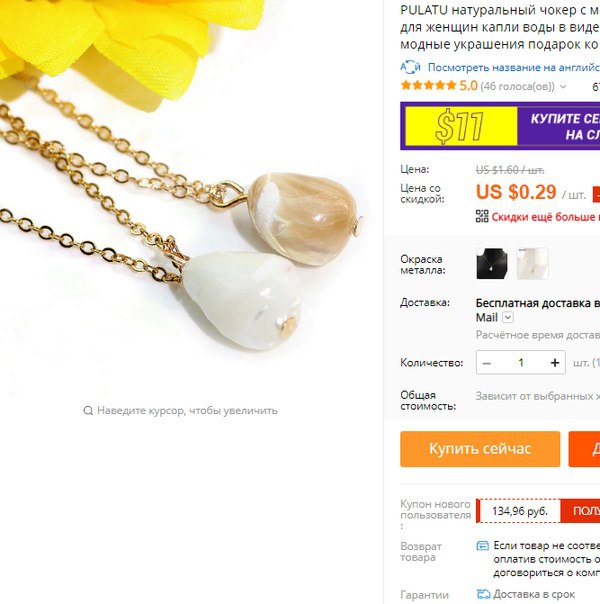Image resolution: width=600 pixels, height=604 pixels.
Task: Click the red ПОЛУ coupon button
Action: tap(580, 511)
